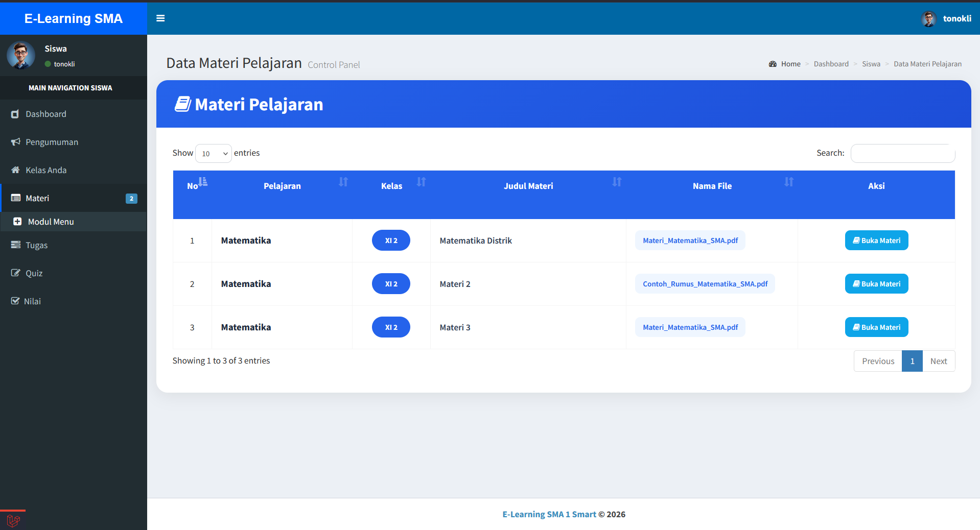The height and width of the screenshot is (530, 980).
Task: Open Materi_Matematika_SMA.pdf in row 1
Action: [690, 240]
